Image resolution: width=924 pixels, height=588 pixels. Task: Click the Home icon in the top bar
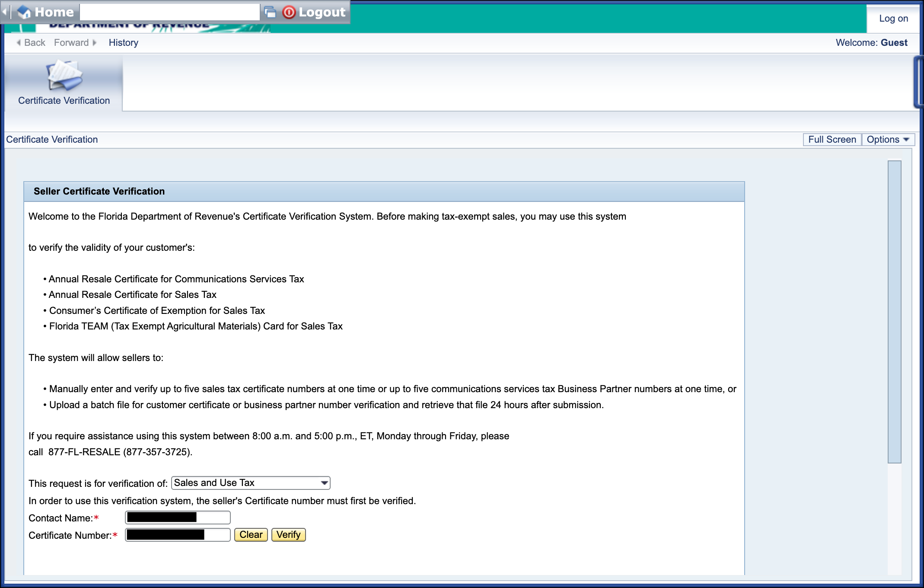pyautogui.click(x=24, y=12)
